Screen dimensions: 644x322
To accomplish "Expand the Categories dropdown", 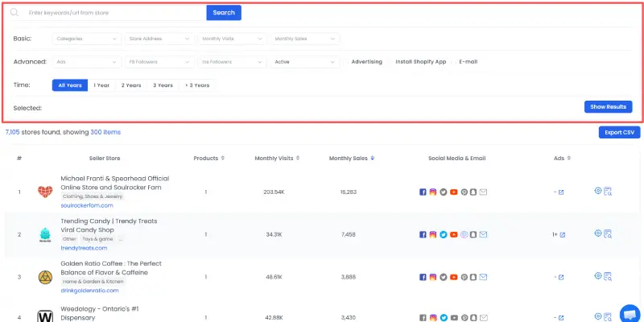I will 87,39.
